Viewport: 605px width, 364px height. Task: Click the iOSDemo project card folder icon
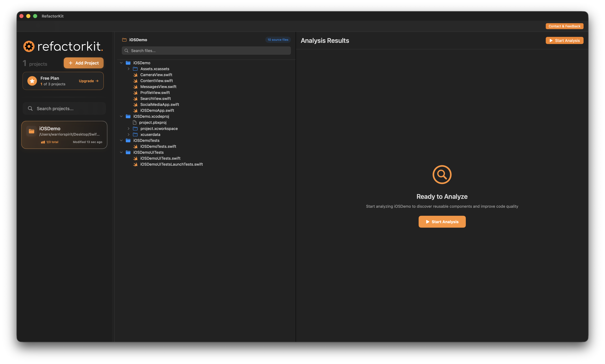(31, 131)
